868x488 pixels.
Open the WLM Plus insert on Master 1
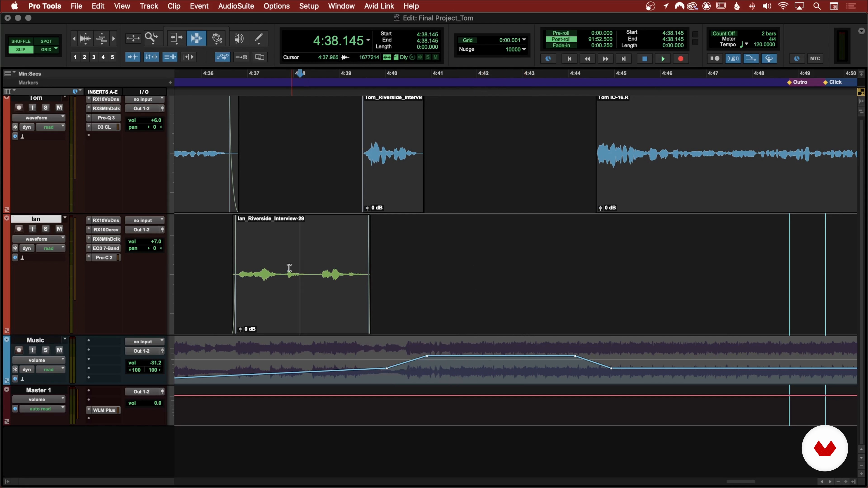point(104,410)
